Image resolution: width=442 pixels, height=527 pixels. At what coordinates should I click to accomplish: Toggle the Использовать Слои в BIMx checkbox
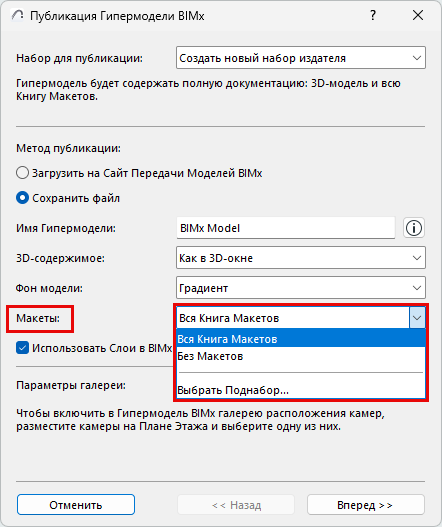(x=22, y=348)
